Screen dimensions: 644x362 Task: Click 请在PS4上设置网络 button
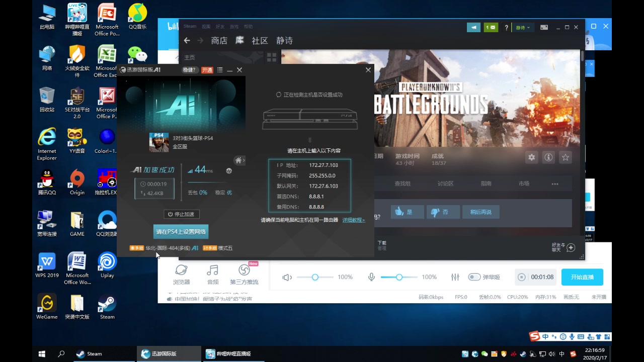[x=181, y=232]
